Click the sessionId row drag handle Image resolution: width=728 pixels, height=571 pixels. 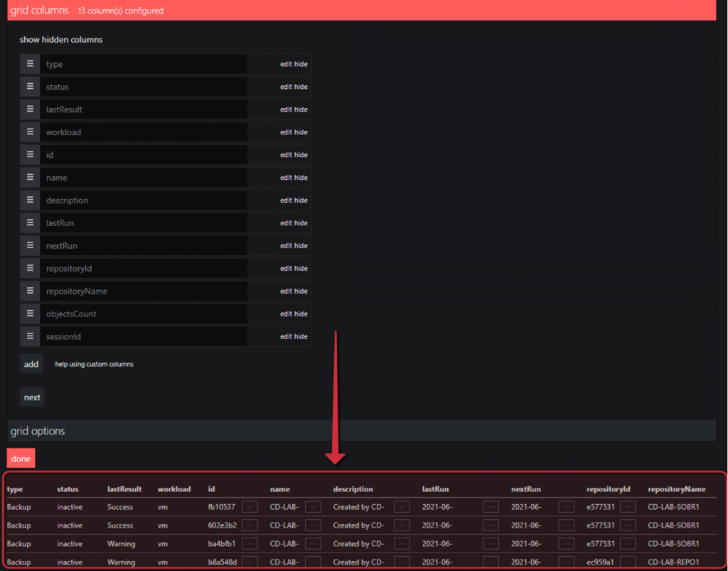28,336
